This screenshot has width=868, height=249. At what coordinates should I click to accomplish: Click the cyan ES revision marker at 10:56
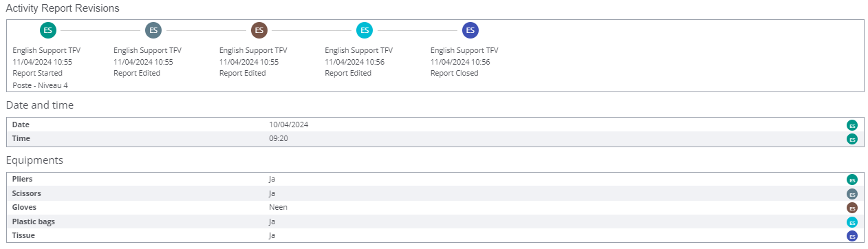pyautogui.click(x=365, y=30)
